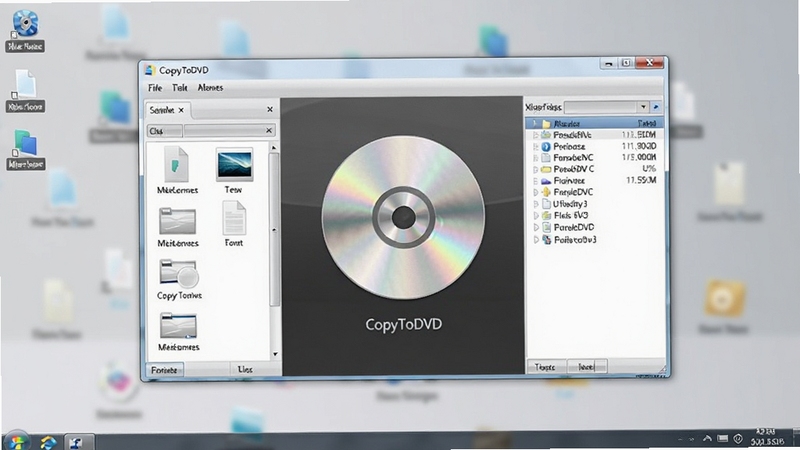The height and width of the screenshot is (450, 800).
Task: Click the document icon beside ParaleDVD
Action: 546,227
